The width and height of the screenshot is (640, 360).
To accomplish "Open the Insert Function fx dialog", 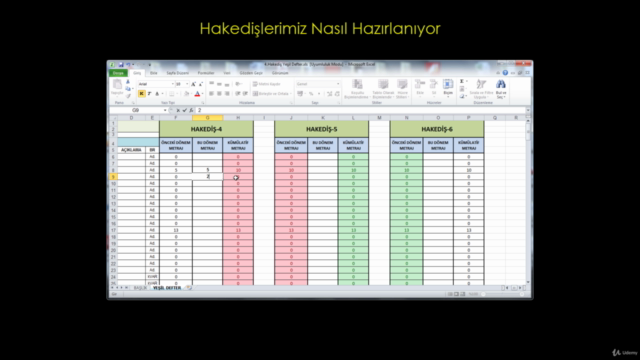I will [191, 110].
